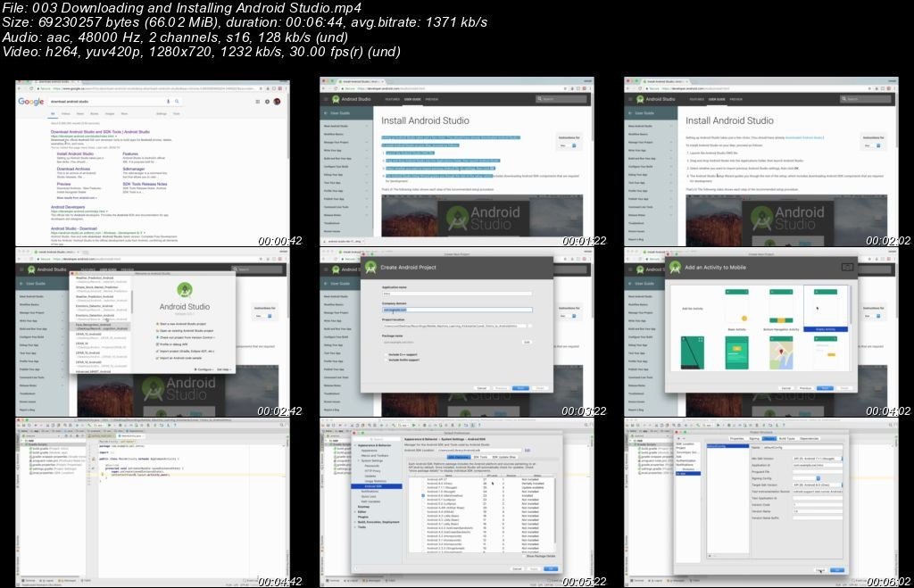
Task: Click Google account avatar in 00:00:42 frame
Action: click(278, 102)
